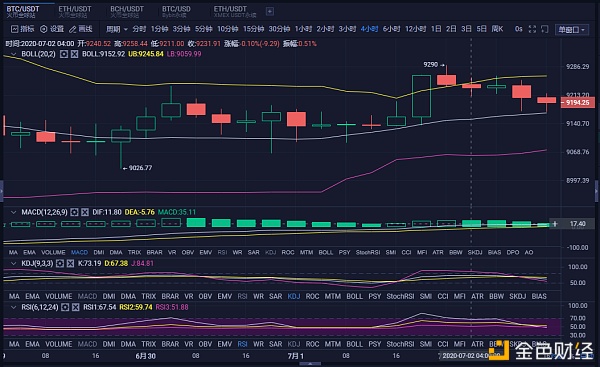This screenshot has width=600, height=367.
Task: Remove the KDJ(9,3,3) indicator
Action: coord(70,263)
